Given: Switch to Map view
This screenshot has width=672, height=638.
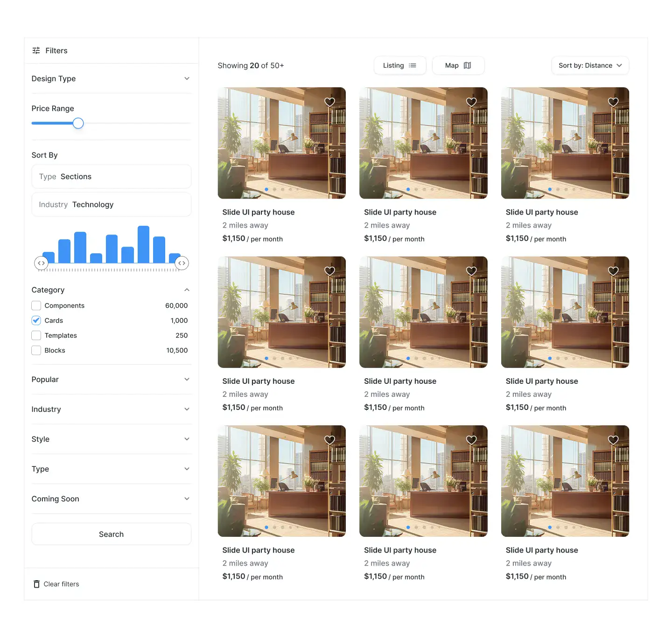Looking at the screenshot, I should [x=458, y=65].
